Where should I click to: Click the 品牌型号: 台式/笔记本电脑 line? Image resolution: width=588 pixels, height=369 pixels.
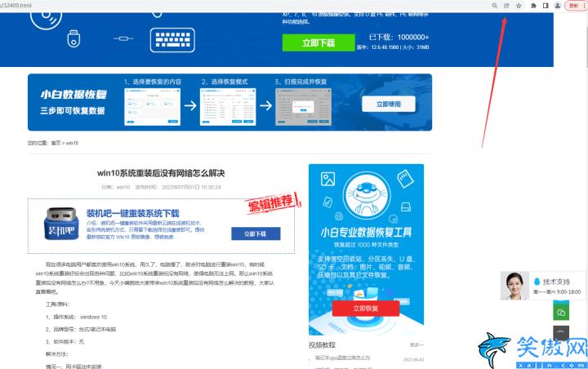[81, 329]
